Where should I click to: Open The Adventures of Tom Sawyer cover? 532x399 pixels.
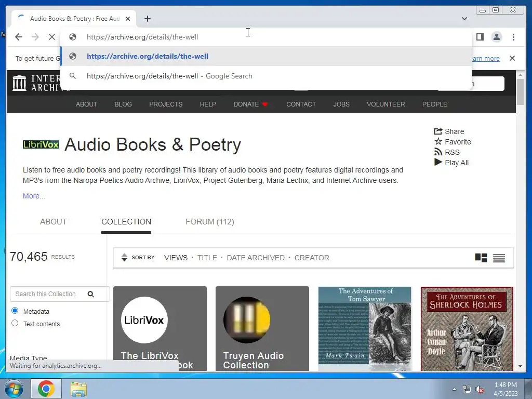tap(365, 328)
